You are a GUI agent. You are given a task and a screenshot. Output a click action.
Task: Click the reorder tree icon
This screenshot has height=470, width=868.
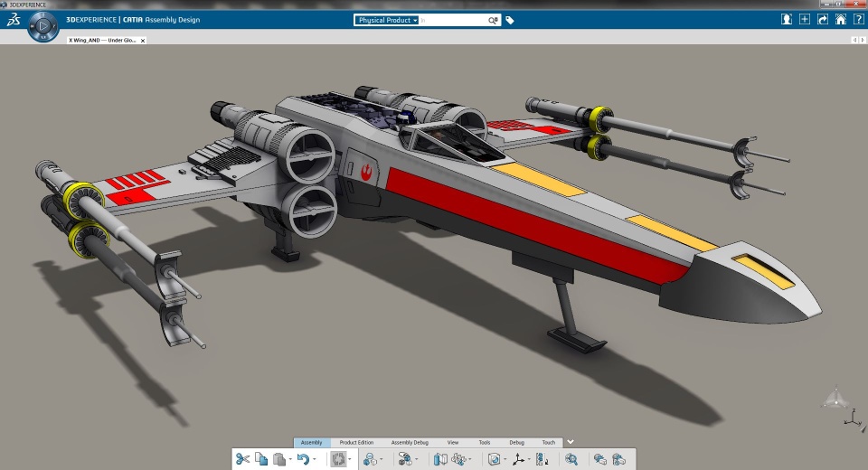[x=542, y=459]
